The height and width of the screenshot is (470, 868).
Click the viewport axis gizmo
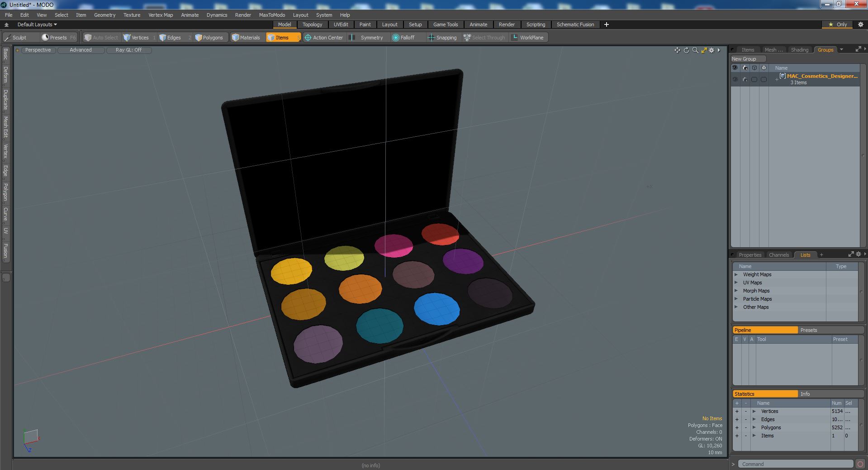pyautogui.click(x=31, y=440)
